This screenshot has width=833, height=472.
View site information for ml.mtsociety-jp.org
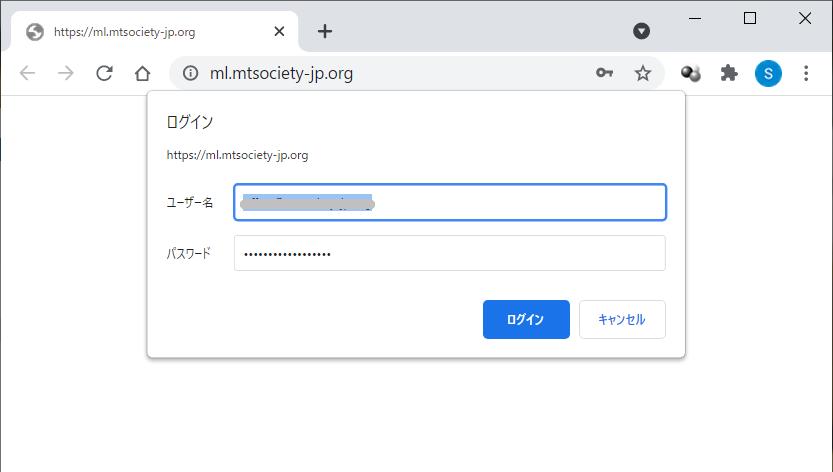point(191,73)
